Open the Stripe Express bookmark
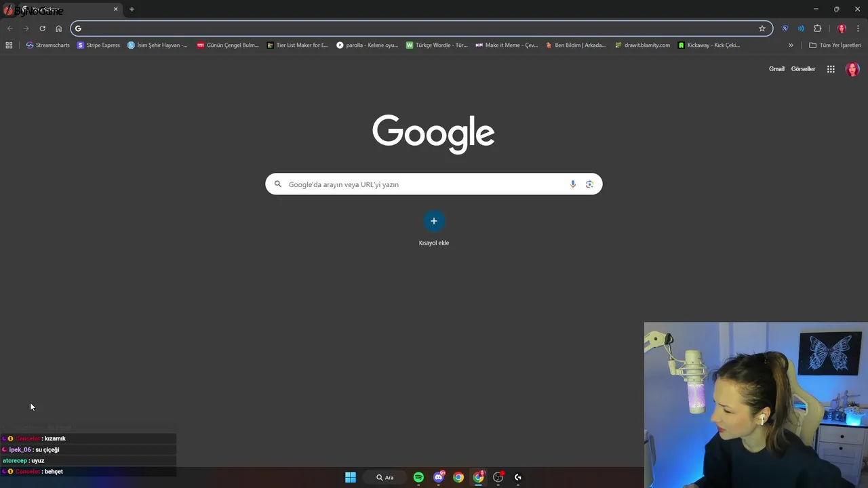This screenshot has width=868, height=488. 98,45
